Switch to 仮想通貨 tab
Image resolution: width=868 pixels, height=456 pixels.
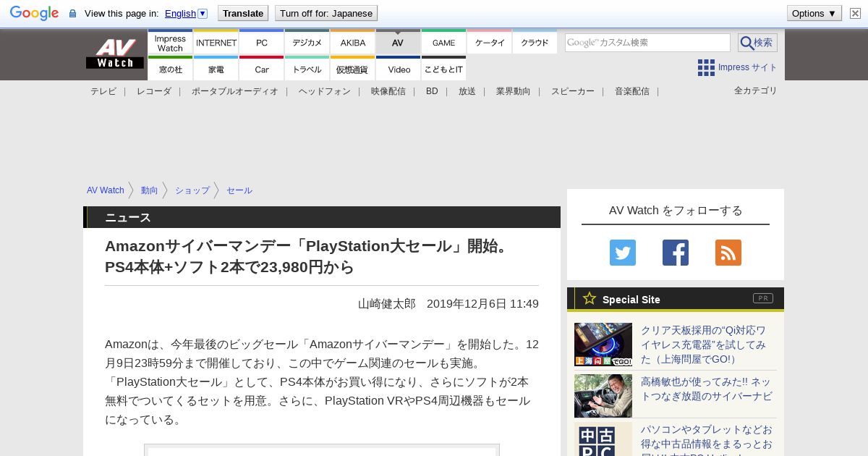coord(353,69)
